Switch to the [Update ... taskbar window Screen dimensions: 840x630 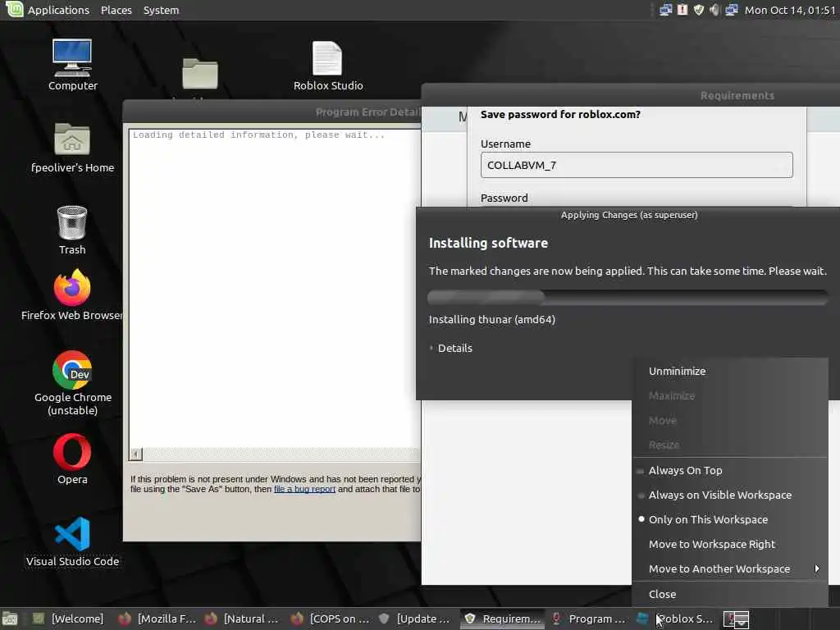(x=414, y=619)
